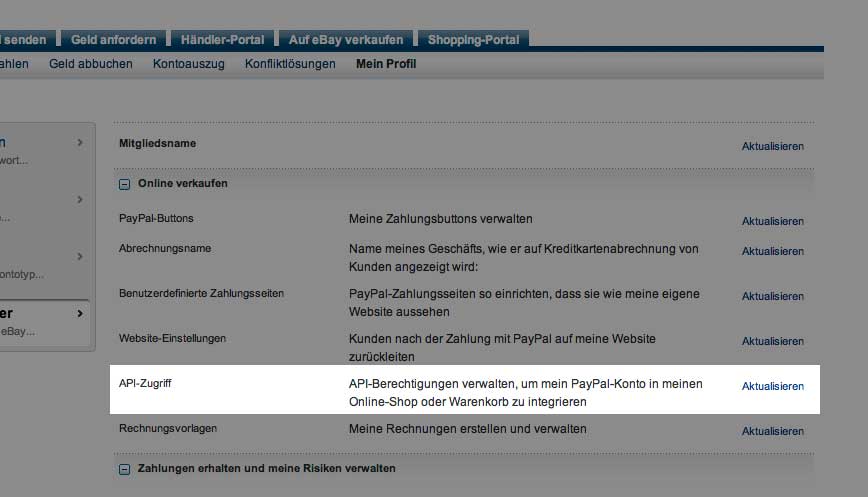Click PayPal-Zahlungsseiten so einrichten description
This screenshot has height=497, width=868.
click(524, 303)
